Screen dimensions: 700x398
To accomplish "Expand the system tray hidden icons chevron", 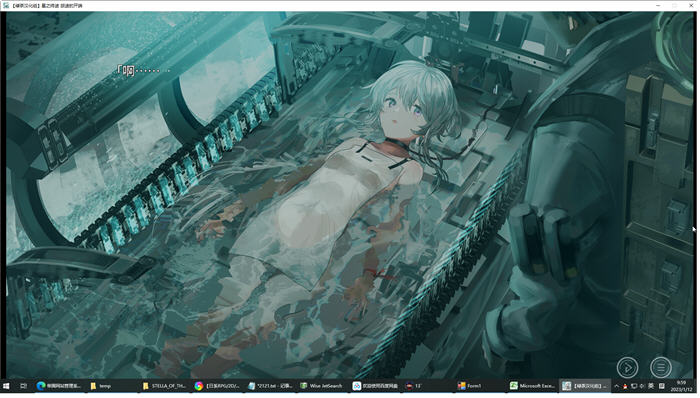I will pyautogui.click(x=617, y=386).
